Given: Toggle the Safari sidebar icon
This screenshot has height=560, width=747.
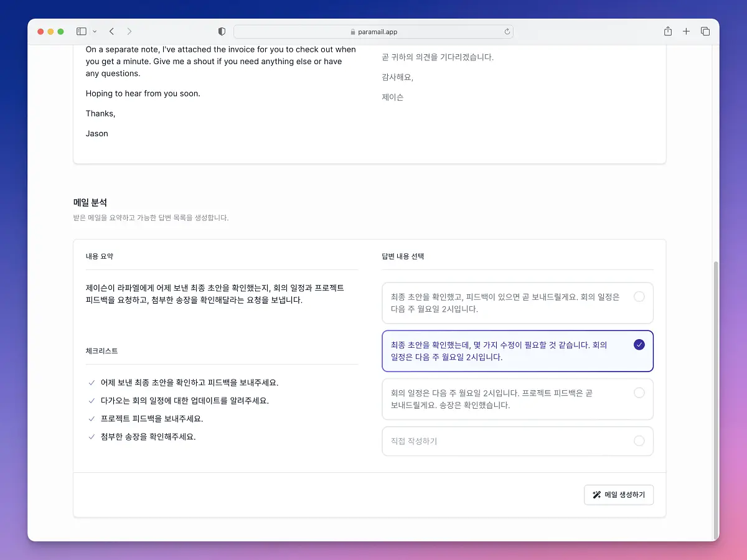Looking at the screenshot, I should pos(82,31).
